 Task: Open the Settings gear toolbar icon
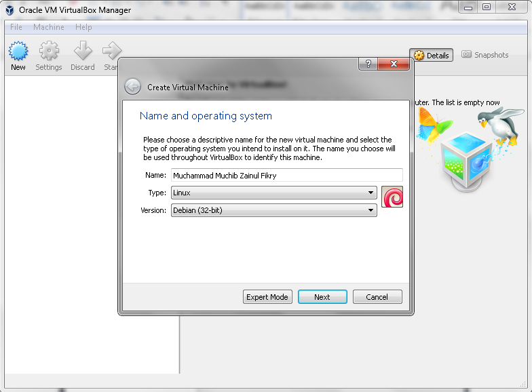49,51
